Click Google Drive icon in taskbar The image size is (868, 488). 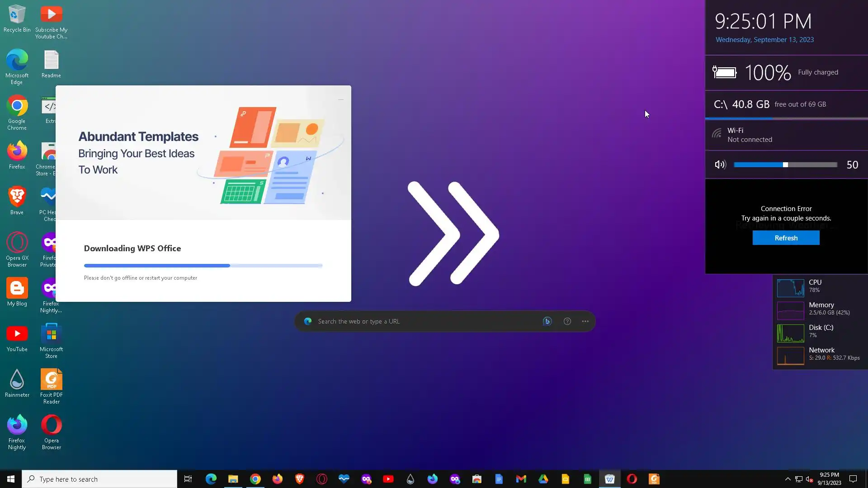coord(543,479)
